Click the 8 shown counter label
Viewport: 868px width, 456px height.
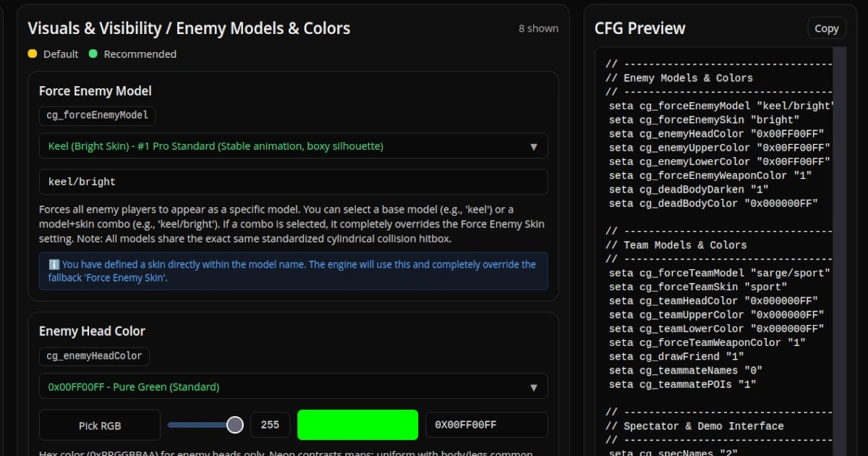click(x=540, y=28)
